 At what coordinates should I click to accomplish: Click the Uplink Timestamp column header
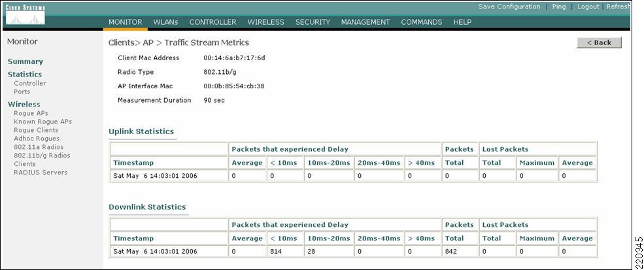click(133, 163)
